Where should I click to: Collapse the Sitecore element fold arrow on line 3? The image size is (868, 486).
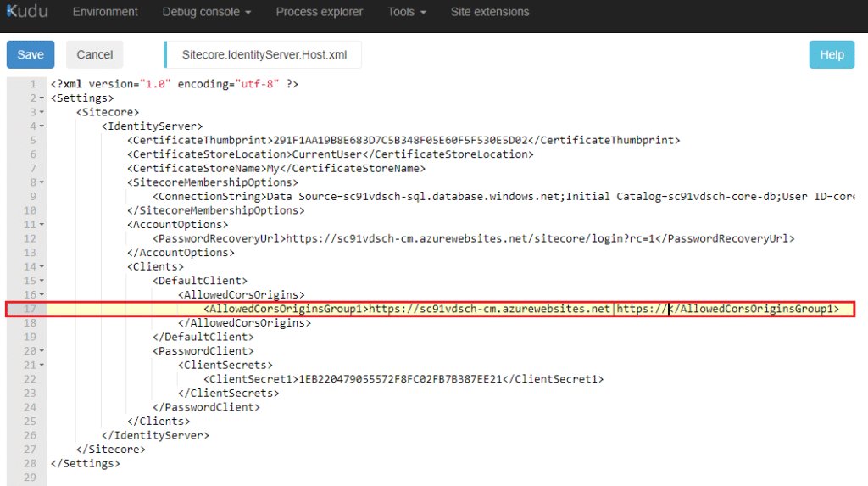point(42,112)
